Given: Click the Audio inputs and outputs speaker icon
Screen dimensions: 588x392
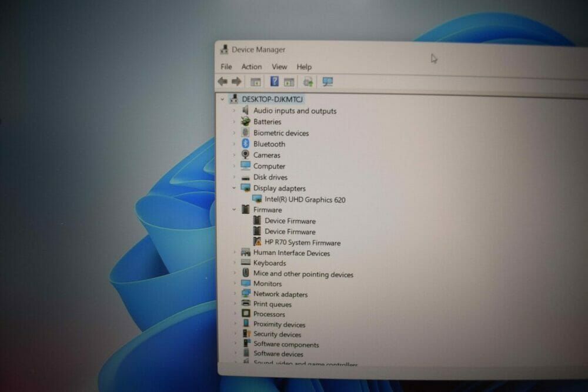Looking at the screenshot, I should pyautogui.click(x=245, y=110).
